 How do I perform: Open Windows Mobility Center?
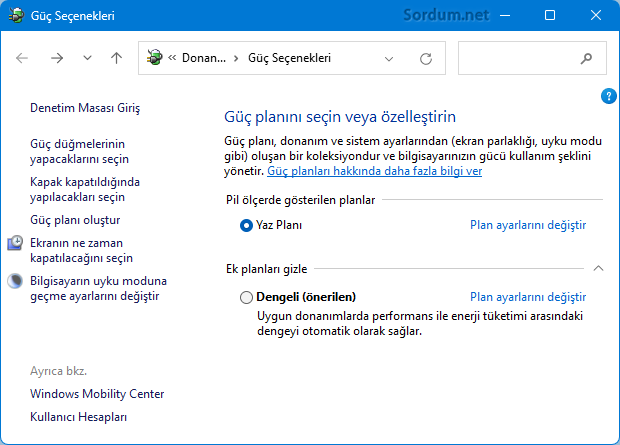tap(97, 394)
